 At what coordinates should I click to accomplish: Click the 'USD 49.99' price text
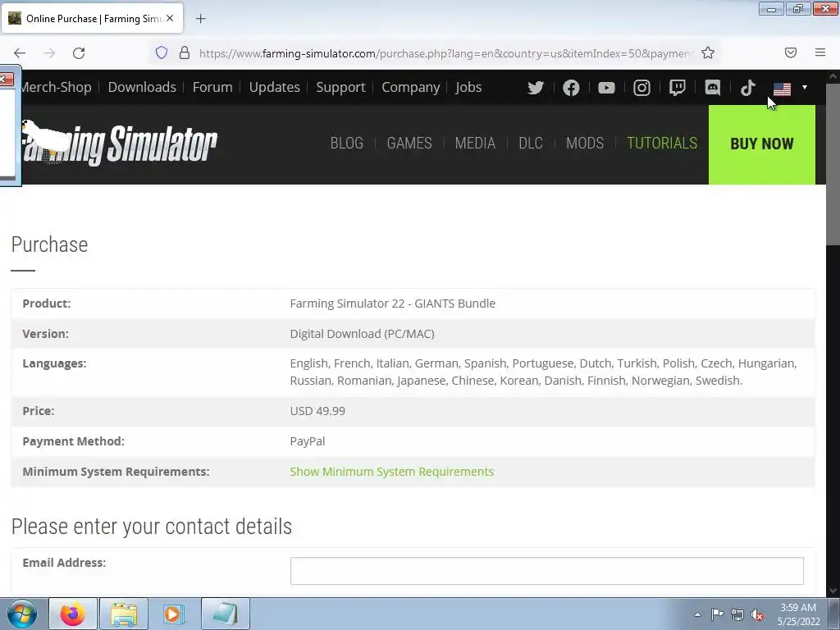tap(317, 411)
